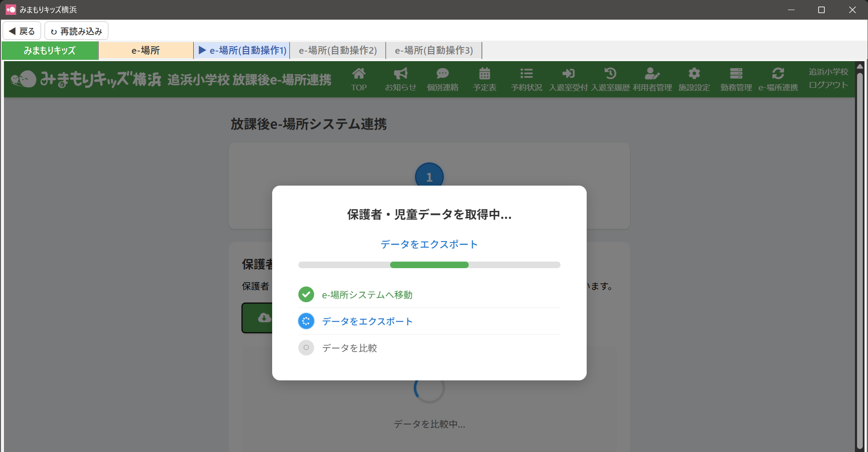
Task: Open 入退室受付 sign-in icon
Action: coord(568,74)
